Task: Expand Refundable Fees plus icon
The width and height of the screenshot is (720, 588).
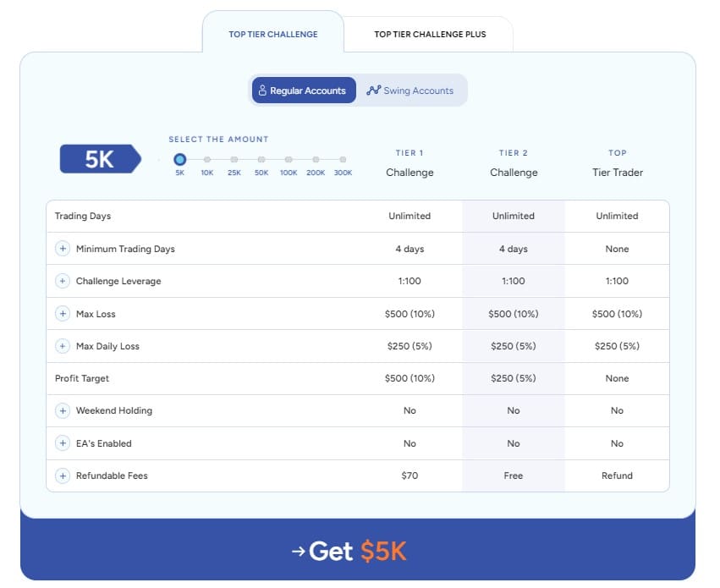Action: click(x=63, y=475)
